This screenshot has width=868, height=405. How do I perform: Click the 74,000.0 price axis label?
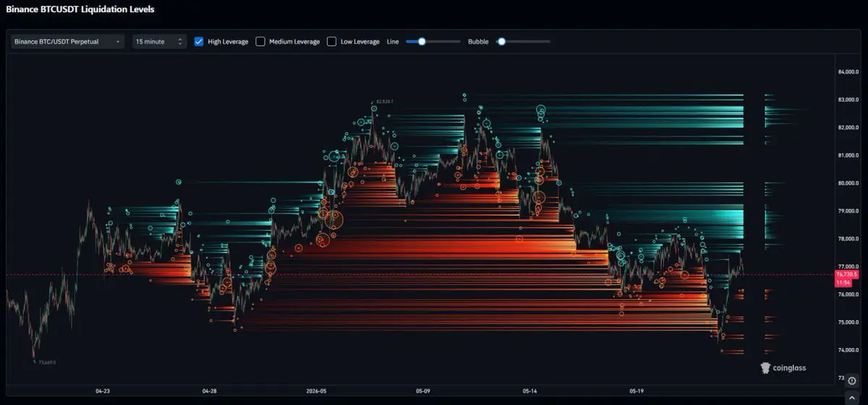[x=847, y=350]
